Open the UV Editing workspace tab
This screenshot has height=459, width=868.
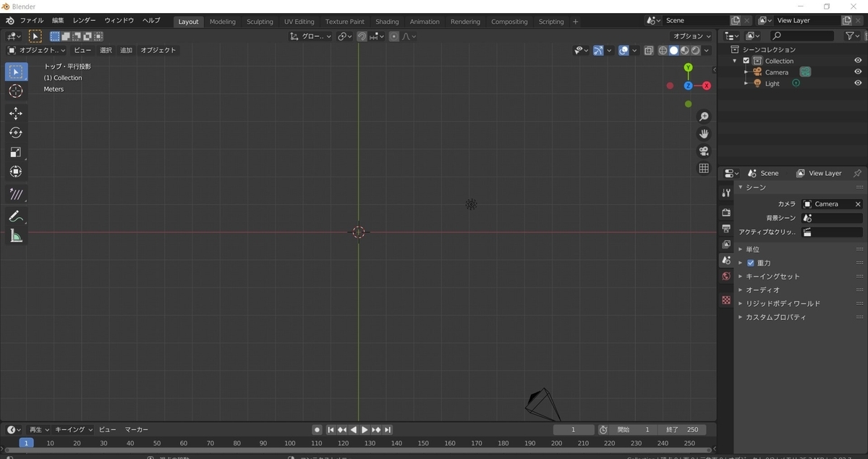[299, 22]
